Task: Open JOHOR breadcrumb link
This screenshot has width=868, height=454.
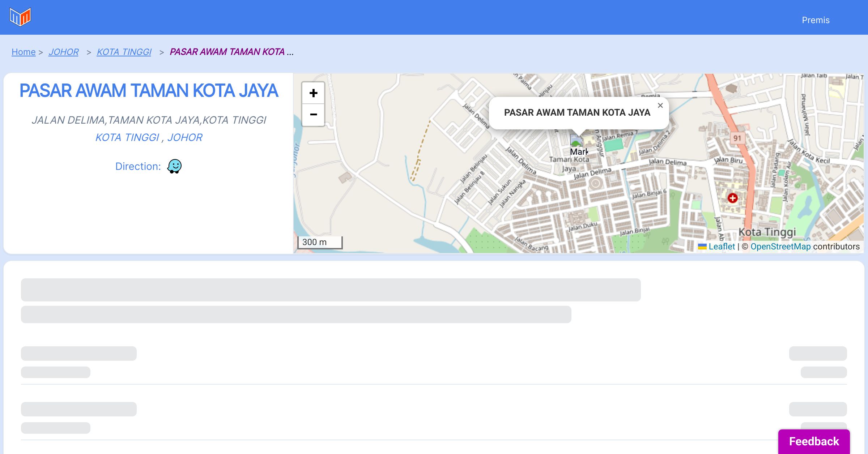Action: click(64, 52)
